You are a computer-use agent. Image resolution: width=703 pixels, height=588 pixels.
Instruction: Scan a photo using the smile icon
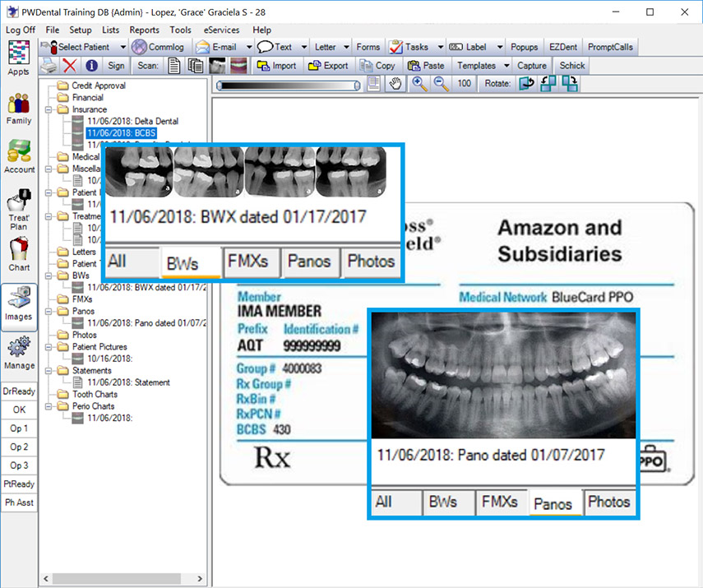239,66
